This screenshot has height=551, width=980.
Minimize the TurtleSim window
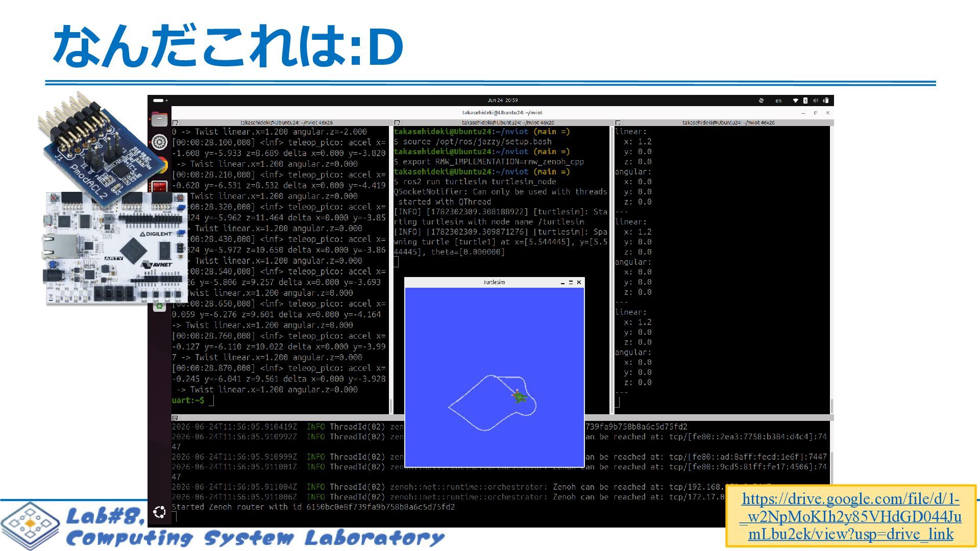[562, 283]
